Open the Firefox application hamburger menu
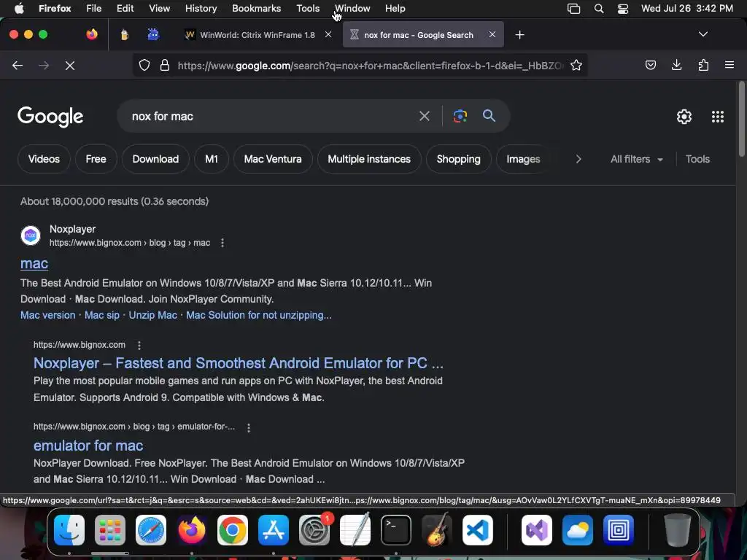The image size is (747, 560). click(x=729, y=65)
